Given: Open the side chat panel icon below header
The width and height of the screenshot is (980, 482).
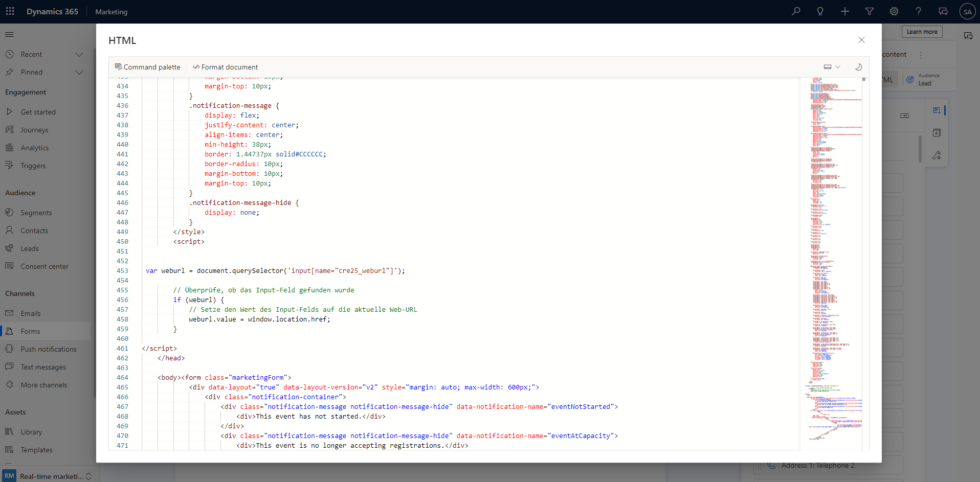Looking at the screenshot, I should tap(968, 36).
